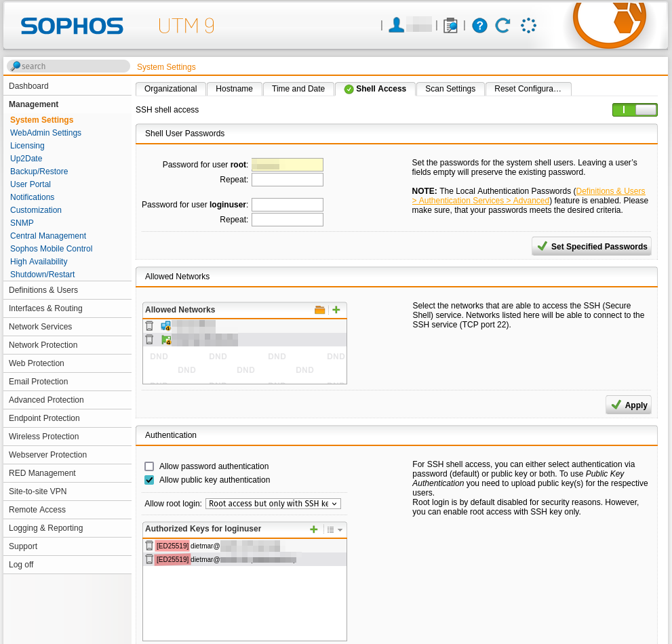Click the user profile icon in the header

pyautogui.click(x=396, y=25)
